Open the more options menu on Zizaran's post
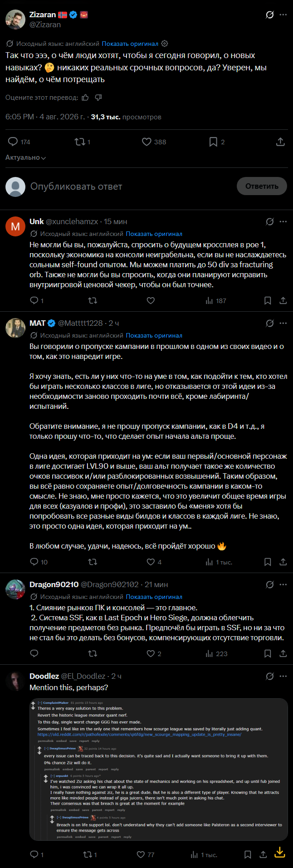 coord(283,15)
